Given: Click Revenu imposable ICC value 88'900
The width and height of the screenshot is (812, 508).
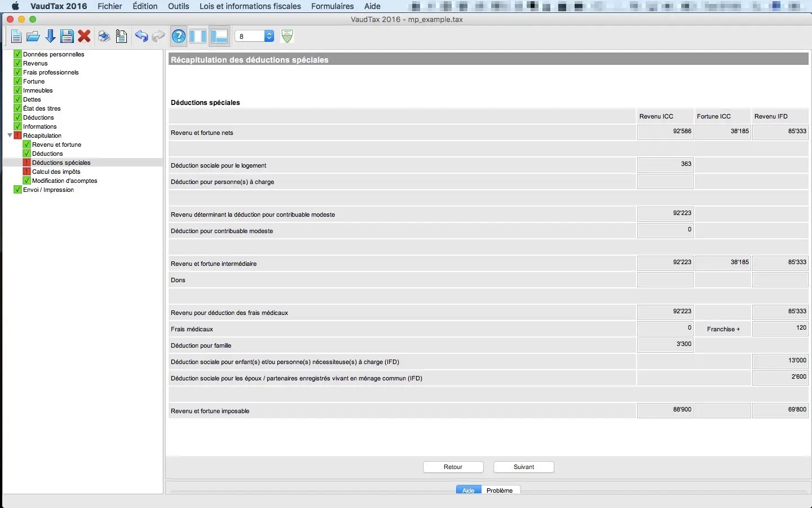Looking at the screenshot, I should click(x=665, y=410).
